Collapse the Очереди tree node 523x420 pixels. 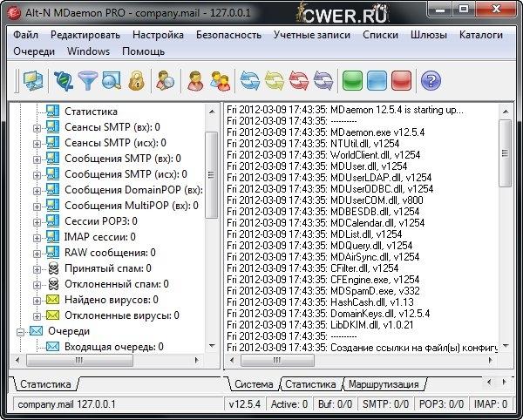tap(20, 331)
